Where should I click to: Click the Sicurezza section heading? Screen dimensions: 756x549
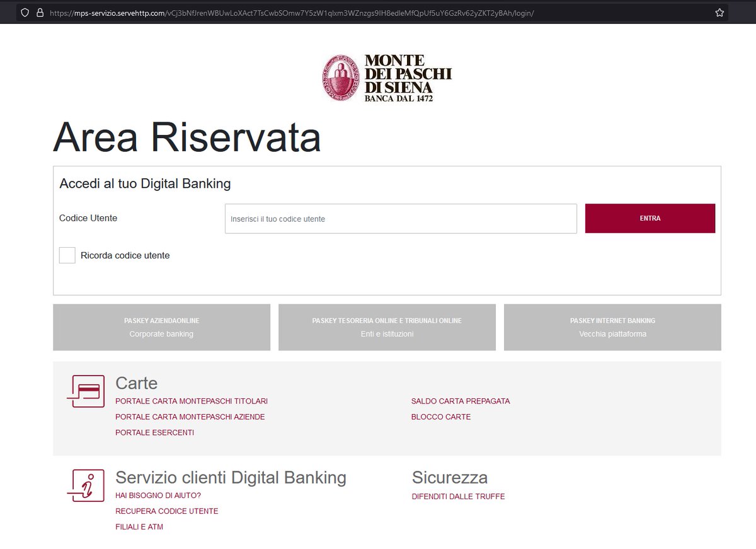pyautogui.click(x=450, y=478)
